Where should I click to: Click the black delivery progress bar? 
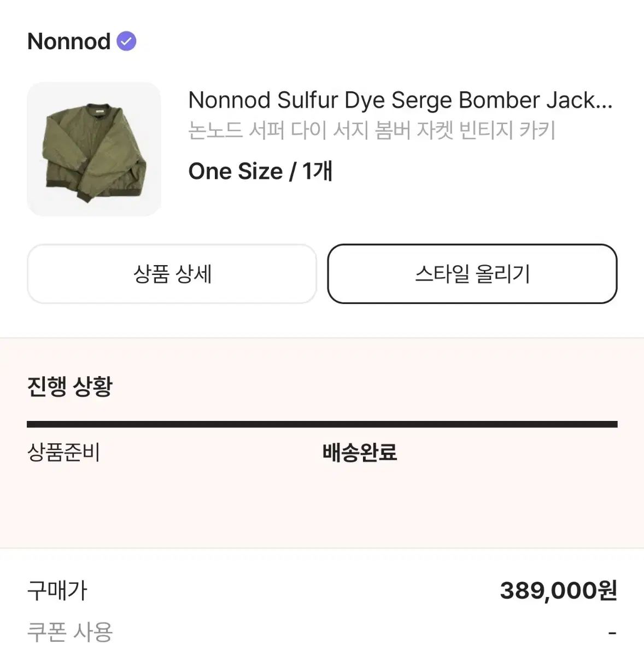coord(322,424)
